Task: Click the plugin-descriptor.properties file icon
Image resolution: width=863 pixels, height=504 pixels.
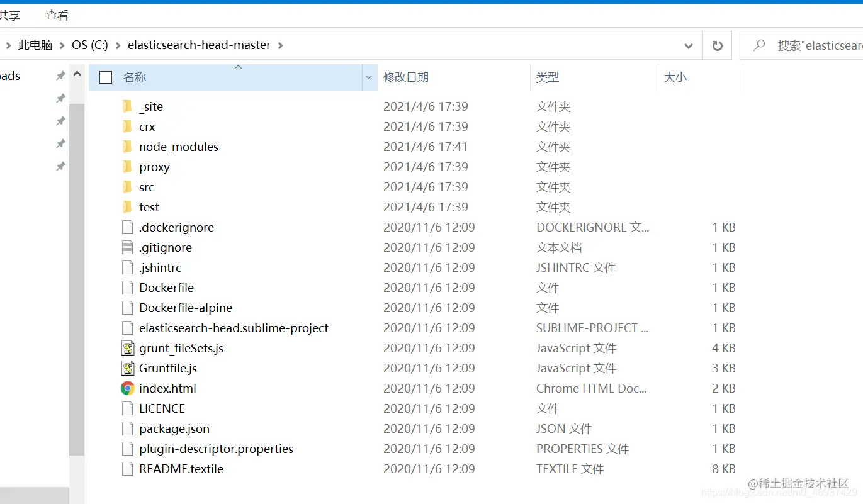Action: (128, 449)
